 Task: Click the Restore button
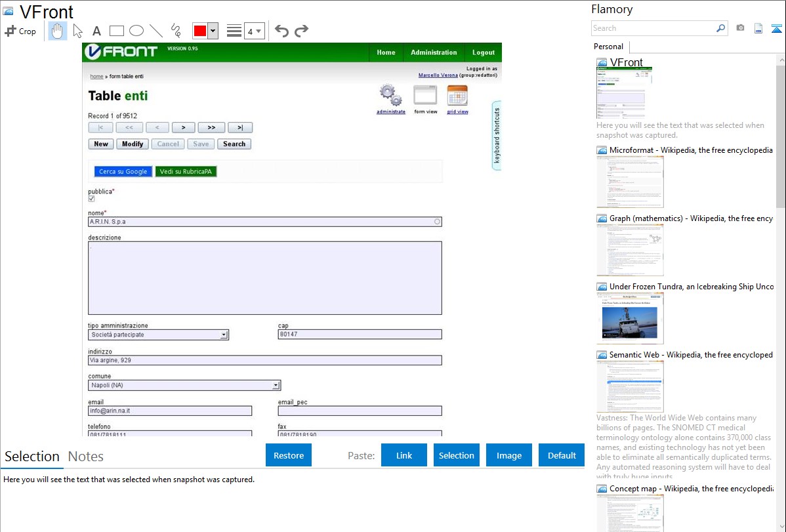(x=289, y=455)
